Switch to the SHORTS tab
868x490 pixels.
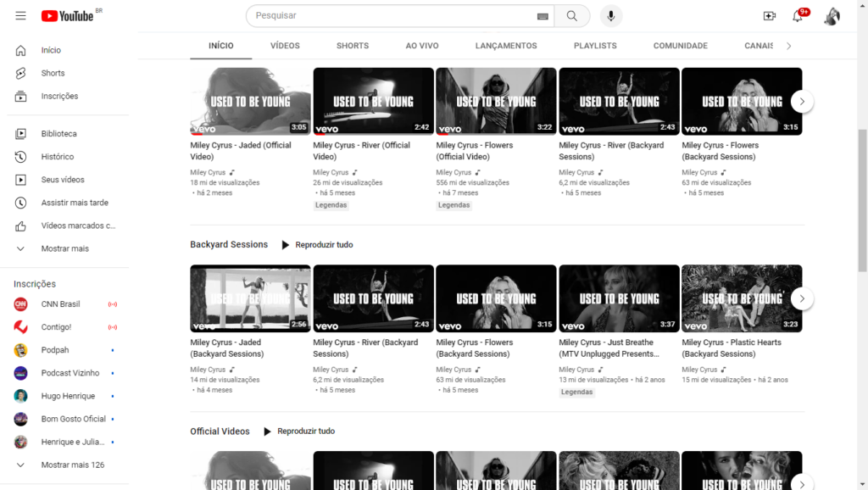click(x=353, y=46)
